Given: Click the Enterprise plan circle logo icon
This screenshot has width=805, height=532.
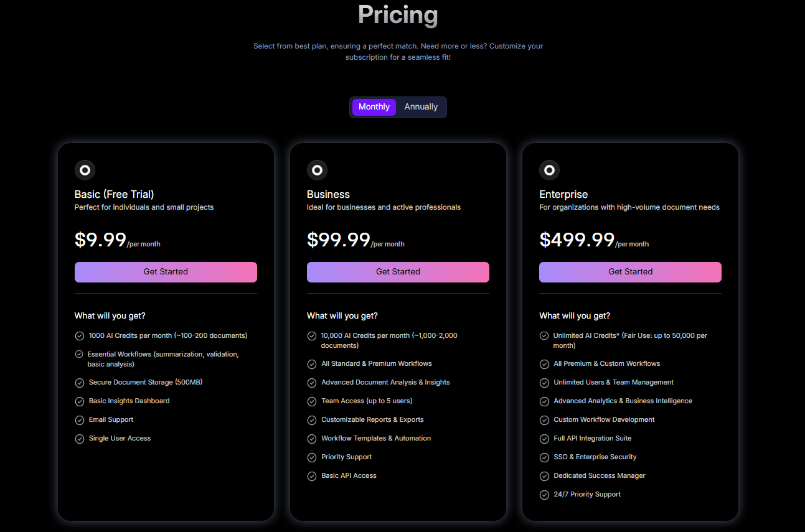Looking at the screenshot, I should pyautogui.click(x=549, y=170).
